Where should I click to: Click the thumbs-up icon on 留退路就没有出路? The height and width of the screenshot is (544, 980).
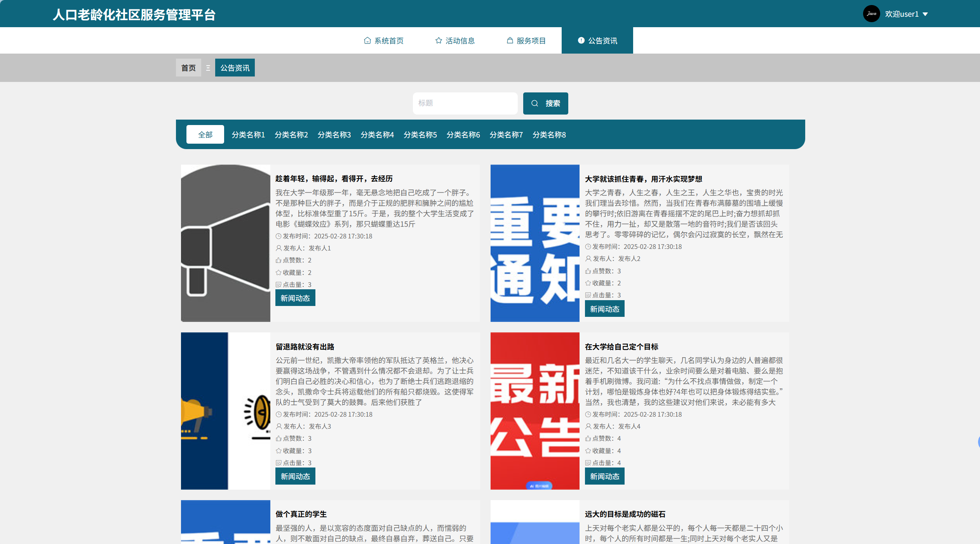click(279, 438)
